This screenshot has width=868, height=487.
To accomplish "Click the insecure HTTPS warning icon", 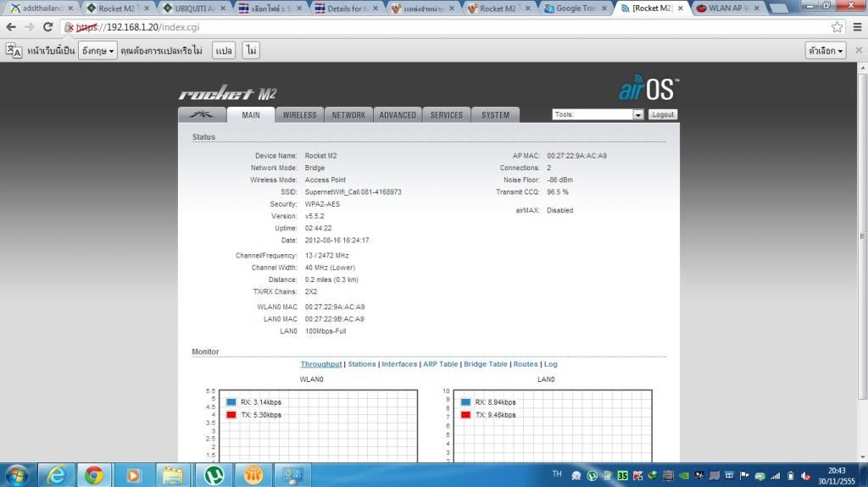I will (x=70, y=27).
